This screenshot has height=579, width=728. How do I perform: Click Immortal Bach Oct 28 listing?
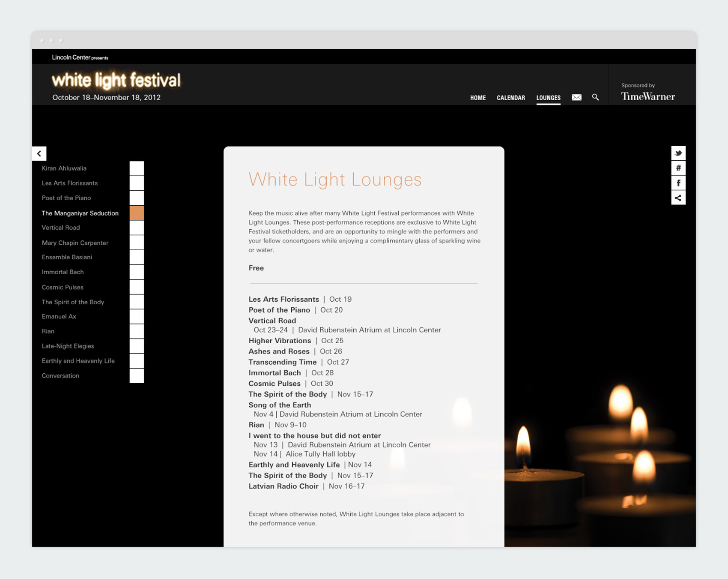click(x=291, y=373)
